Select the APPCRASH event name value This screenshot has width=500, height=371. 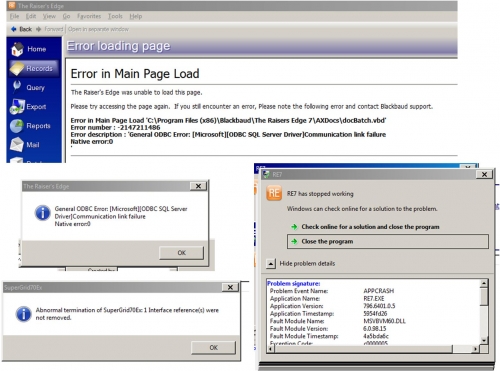379,291
